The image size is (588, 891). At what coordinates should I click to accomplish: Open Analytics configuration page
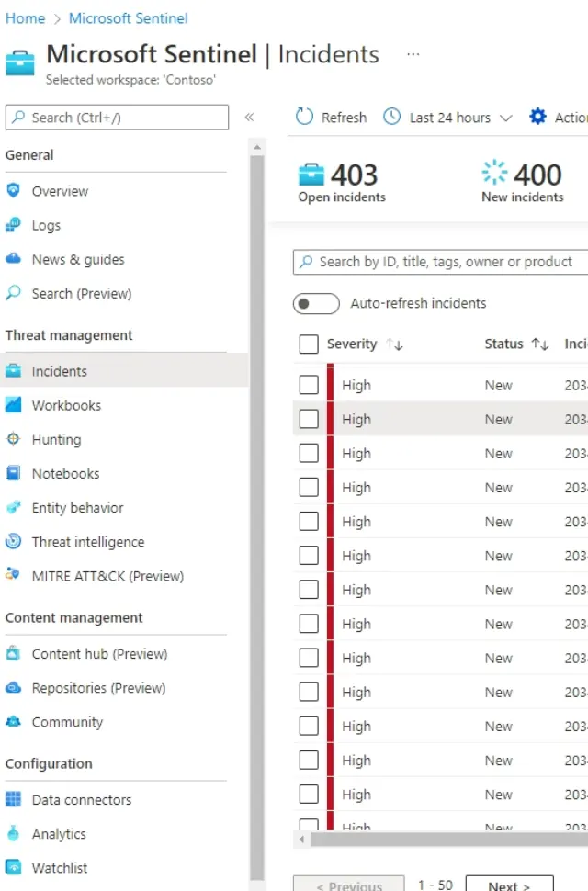coord(59,834)
